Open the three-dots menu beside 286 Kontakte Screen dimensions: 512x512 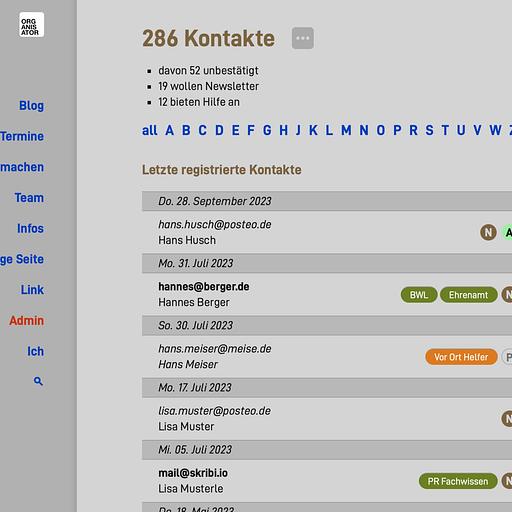303,38
